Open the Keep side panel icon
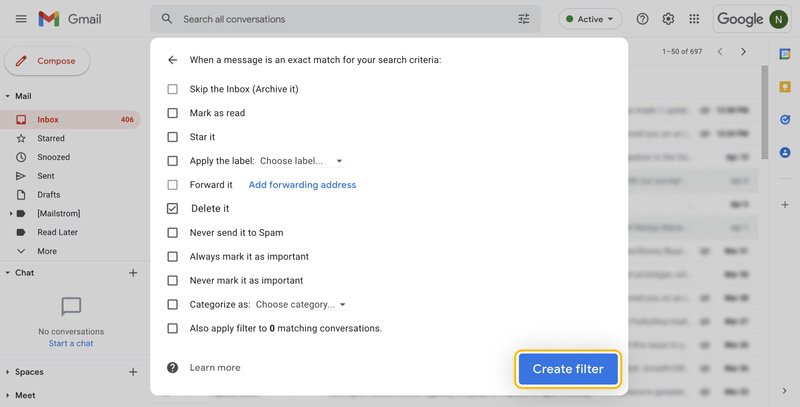This screenshot has width=800, height=407. pos(785,87)
